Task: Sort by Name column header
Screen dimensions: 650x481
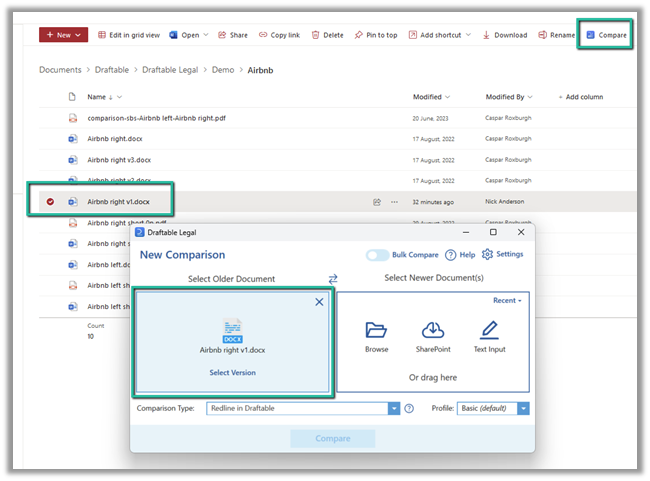Action: (x=97, y=97)
